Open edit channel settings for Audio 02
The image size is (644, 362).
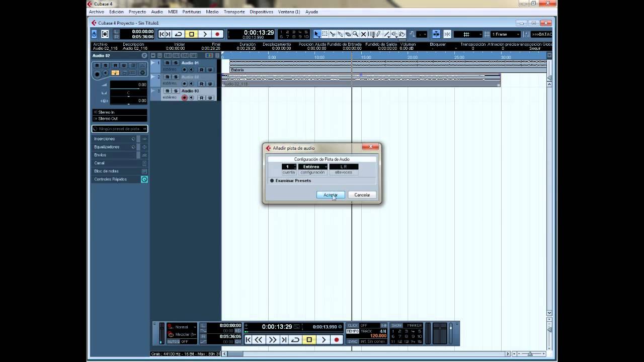tap(144, 55)
